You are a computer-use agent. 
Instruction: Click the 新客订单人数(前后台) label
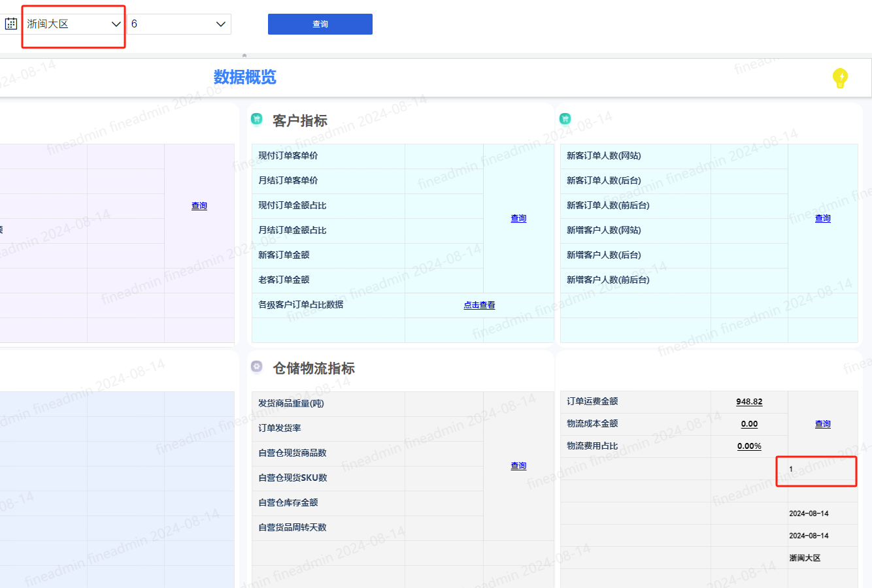[x=608, y=205]
